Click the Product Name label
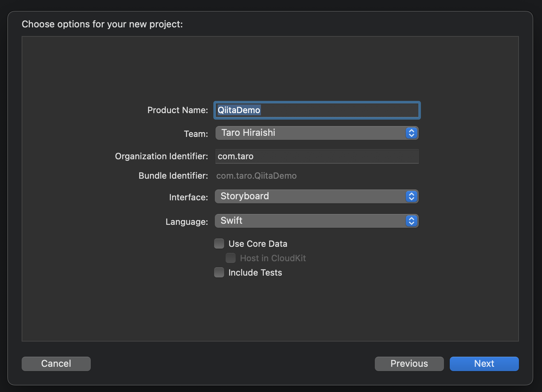Viewport: 542px width, 392px height. point(178,110)
